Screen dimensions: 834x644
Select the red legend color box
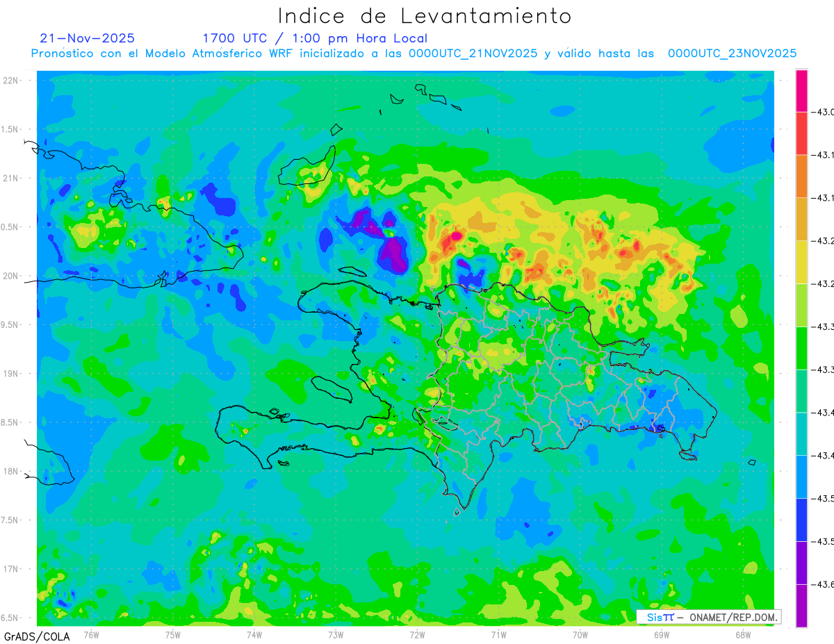(801, 133)
